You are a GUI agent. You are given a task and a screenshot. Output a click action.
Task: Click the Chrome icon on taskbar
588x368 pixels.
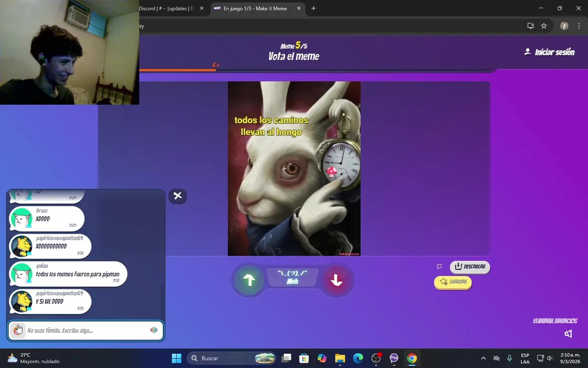point(412,358)
